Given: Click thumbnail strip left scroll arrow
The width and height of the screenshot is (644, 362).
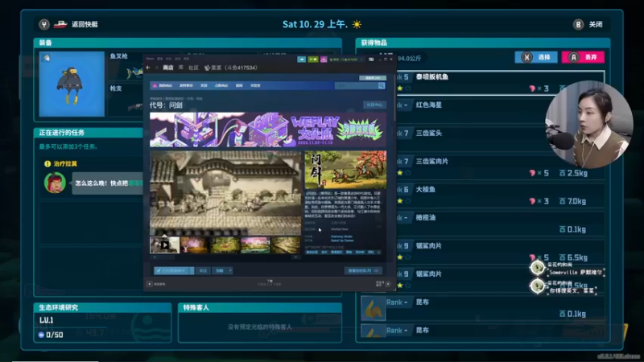Looking at the screenshot, I should click(x=155, y=257).
